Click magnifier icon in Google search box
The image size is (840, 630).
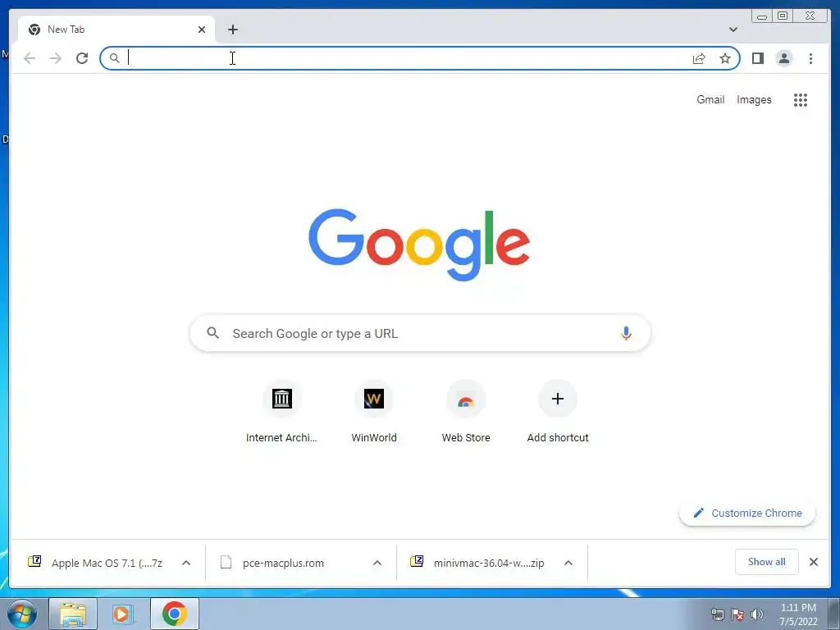tap(212, 333)
